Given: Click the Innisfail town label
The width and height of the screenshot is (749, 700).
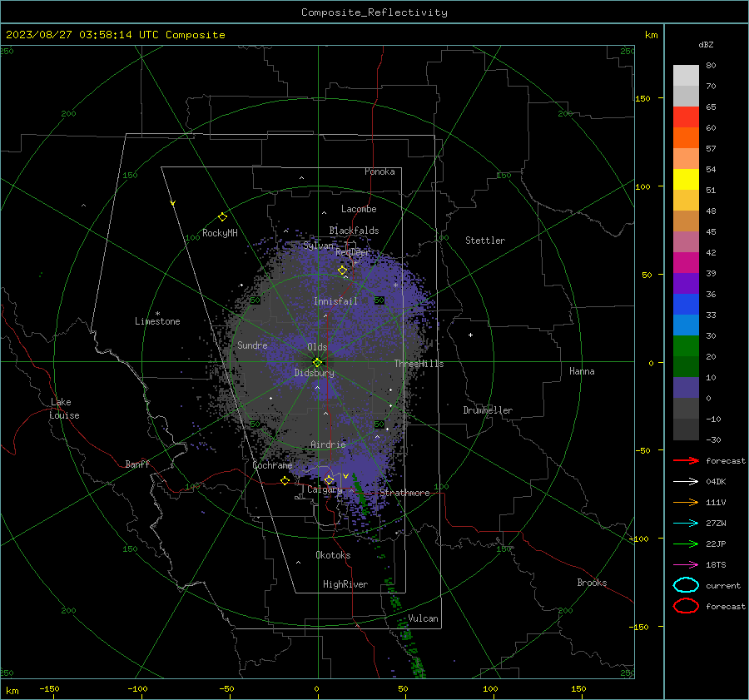Looking at the screenshot, I should pos(335,301).
